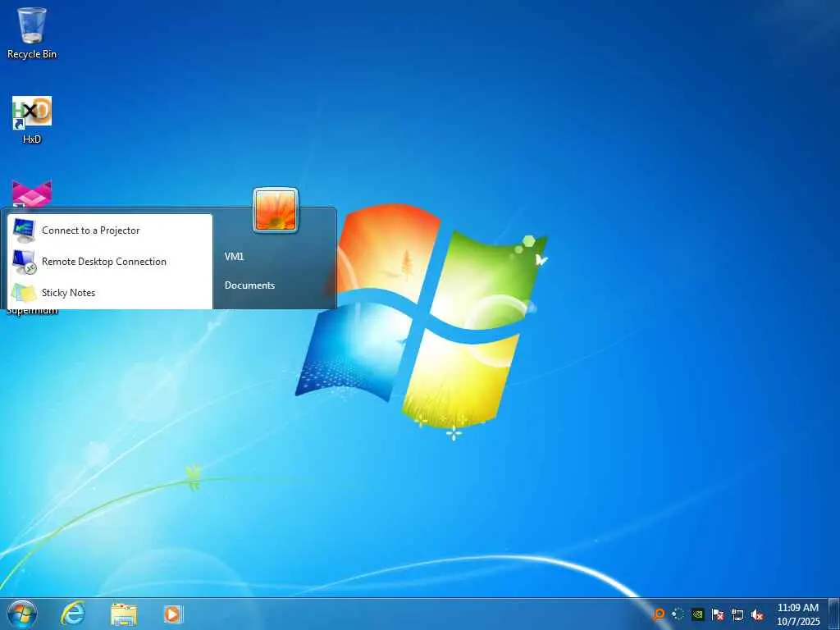Click the muted speaker volume icon
This screenshot has height=630, width=840.
757,614
